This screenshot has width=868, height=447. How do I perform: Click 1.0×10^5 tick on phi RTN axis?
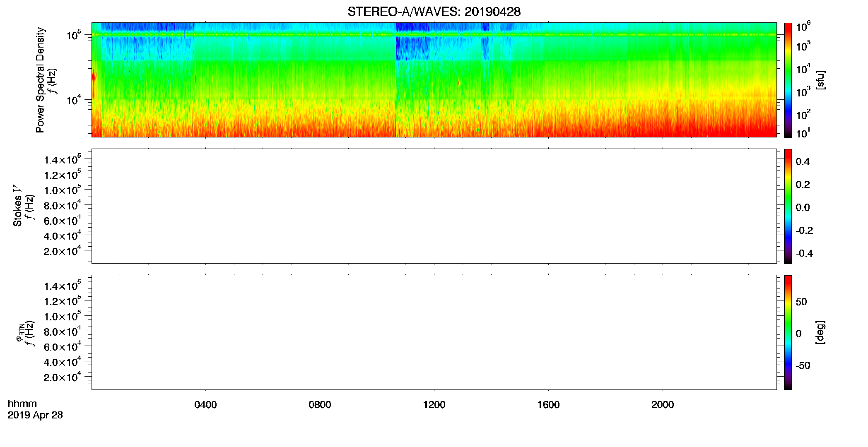[x=63, y=316]
